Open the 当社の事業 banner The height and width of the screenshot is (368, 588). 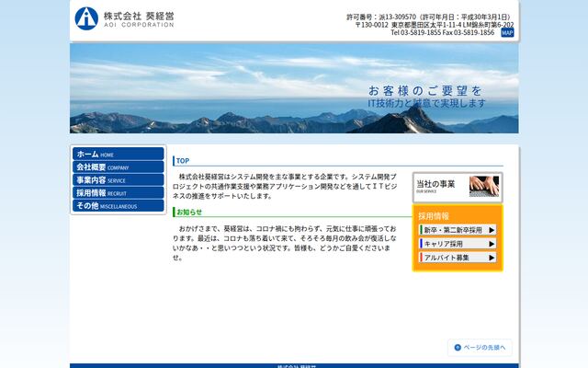[458, 187]
